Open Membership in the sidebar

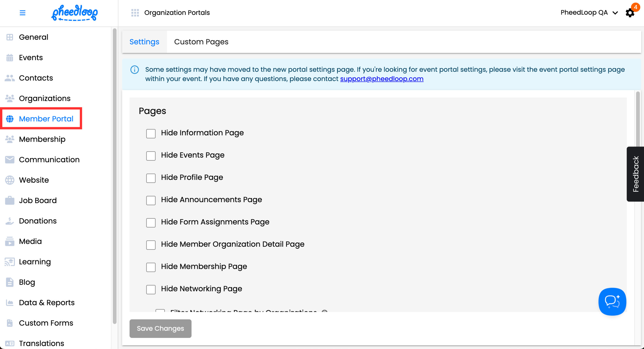[42, 139]
